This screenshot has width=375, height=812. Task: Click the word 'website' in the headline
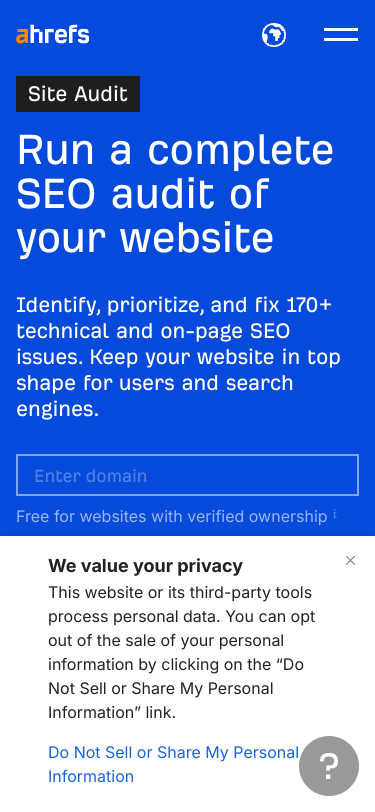pyautogui.click(x=197, y=237)
